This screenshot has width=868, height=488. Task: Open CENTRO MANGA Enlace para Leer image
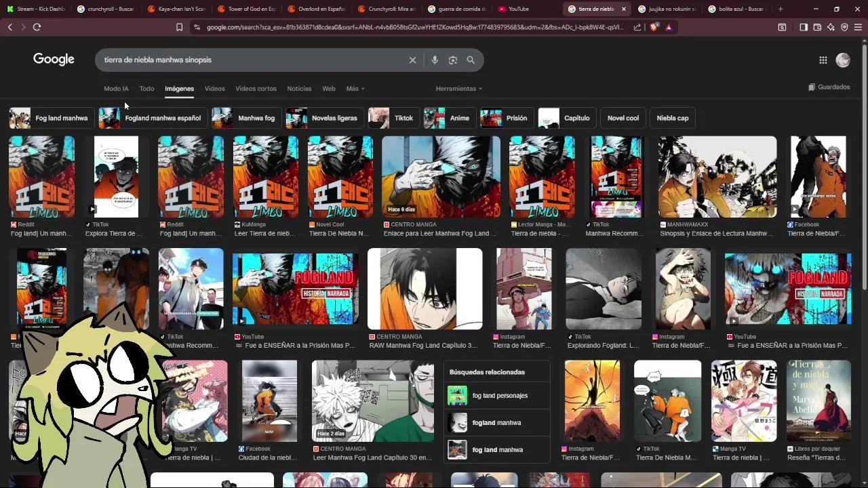(x=441, y=177)
